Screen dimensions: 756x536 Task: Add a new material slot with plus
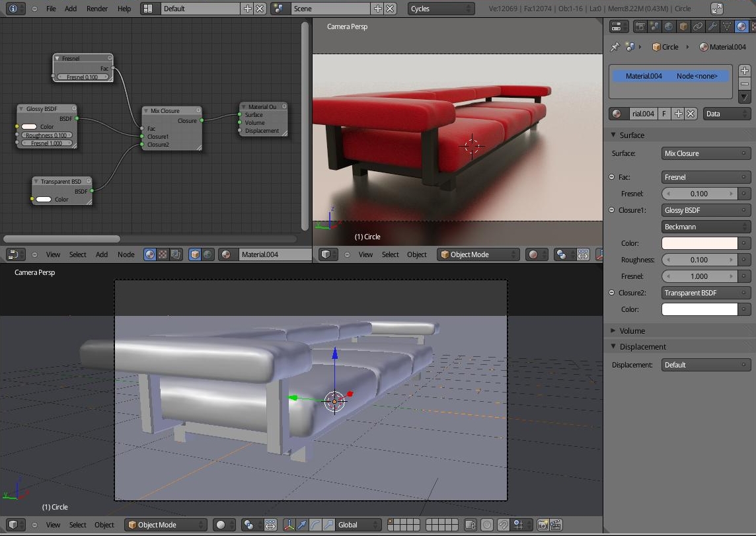coord(745,71)
